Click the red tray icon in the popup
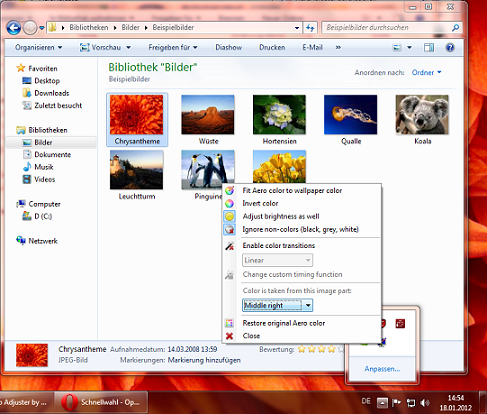 (400, 323)
